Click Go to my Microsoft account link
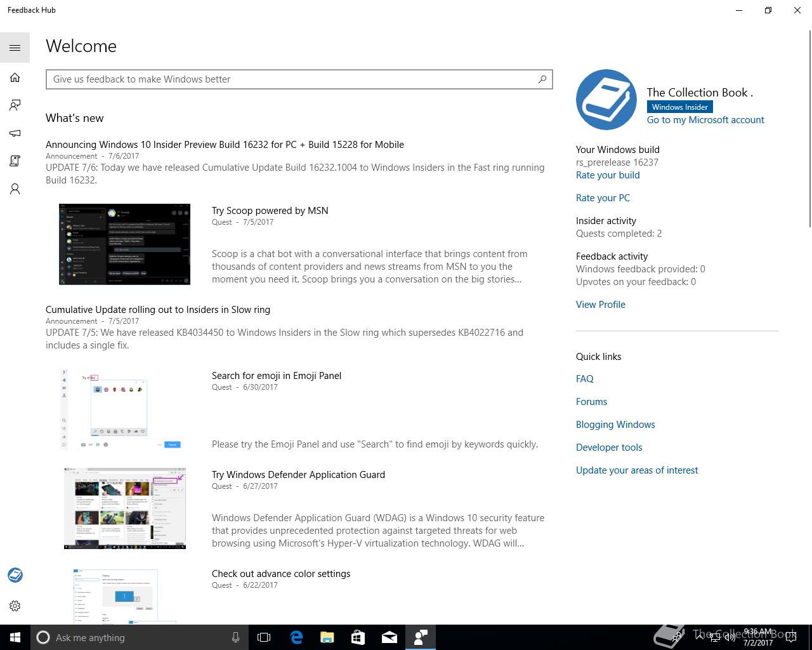The width and height of the screenshot is (812, 650). pos(705,120)
